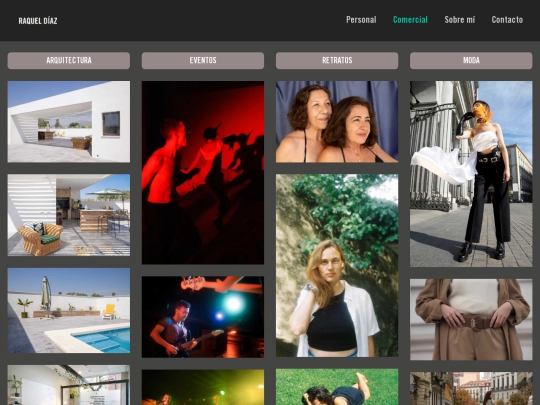
Task: Click the EVENTOS category button
Action: (203, 61)
